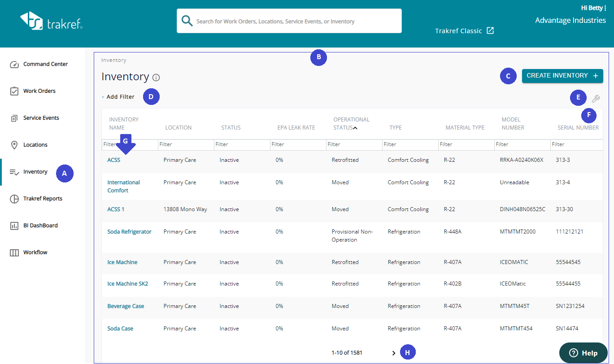Viewport: 614px width, 364px height.
Task: Select the Locations pin icon
Action: point(14,145)
